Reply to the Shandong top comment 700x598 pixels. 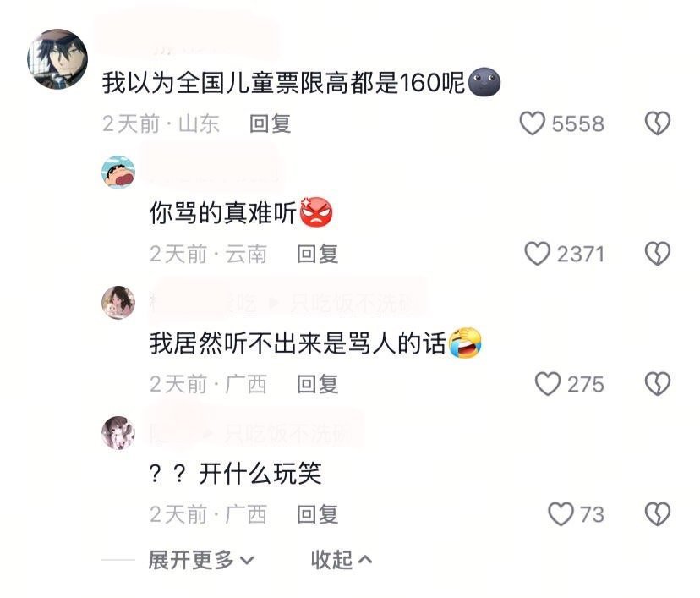click(270, 123)
